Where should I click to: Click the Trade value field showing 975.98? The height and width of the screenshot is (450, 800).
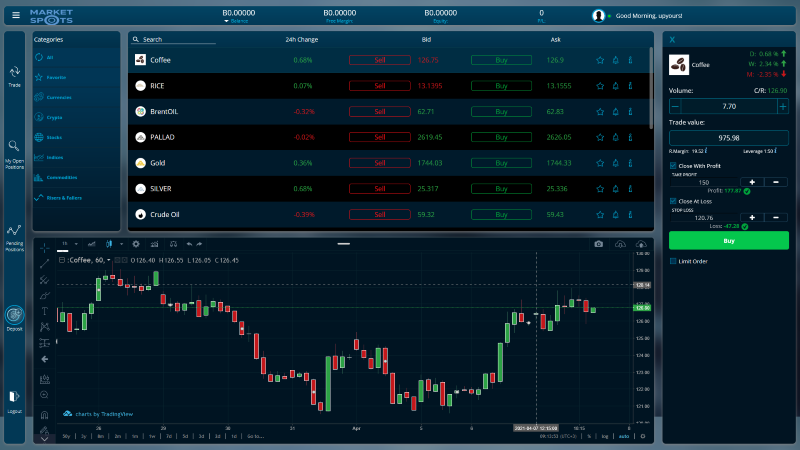[729, 138]
